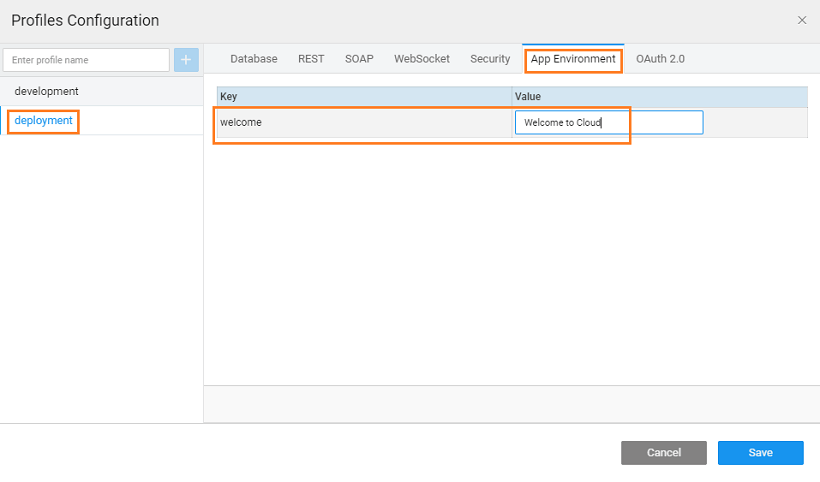Viewport: 820px width, 482px height.
Task: Click empty area below the properties table
Action: (x=511, y=260)
